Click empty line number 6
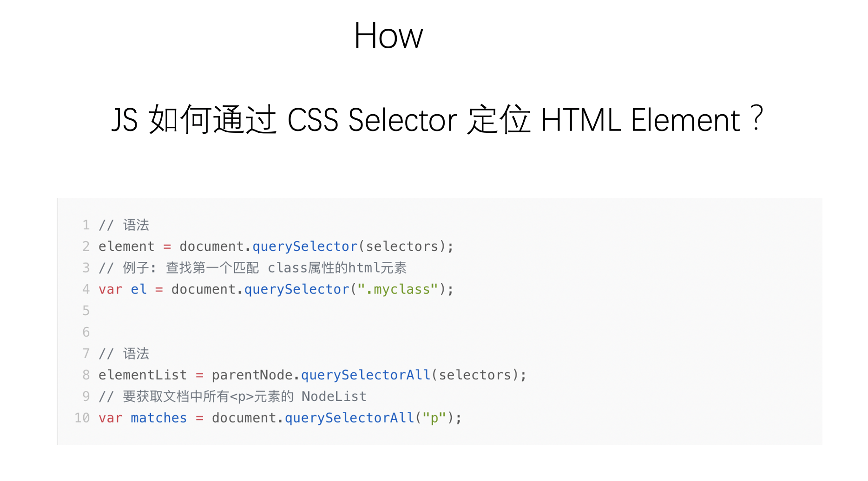Screen dimensions: 868x481 [x=86, y=332]
